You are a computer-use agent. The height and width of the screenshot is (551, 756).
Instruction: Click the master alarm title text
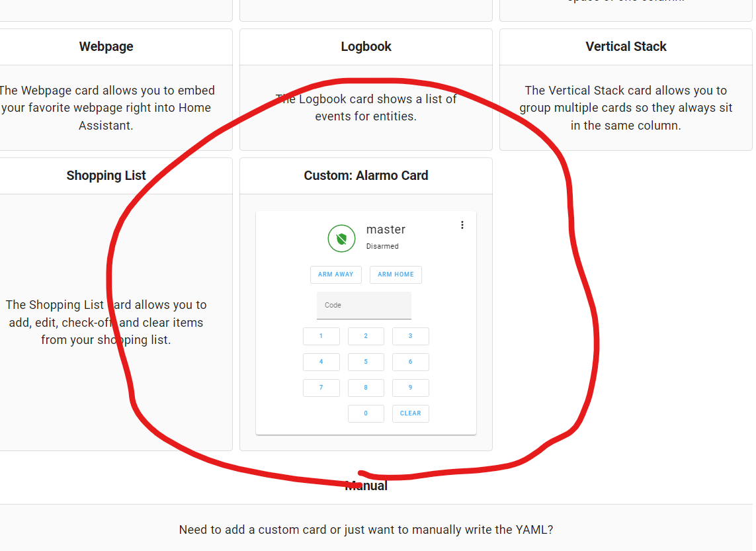(386, 229)
